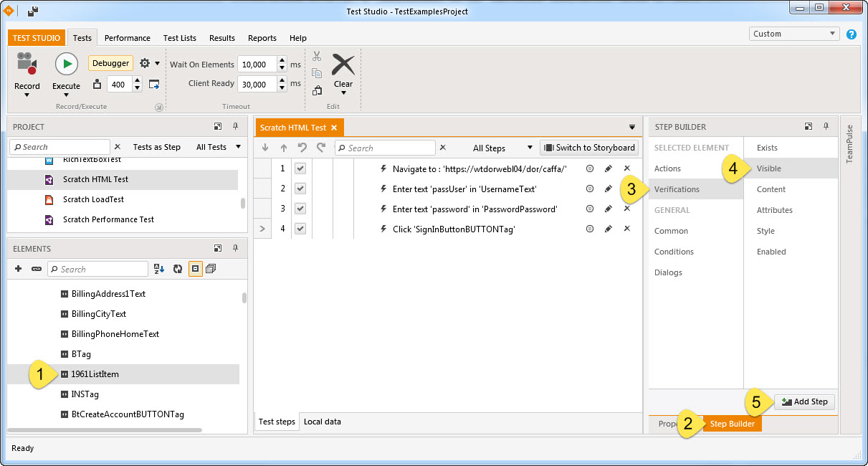Expand the All Tests filter dropdown

click(x=219, y=147)
